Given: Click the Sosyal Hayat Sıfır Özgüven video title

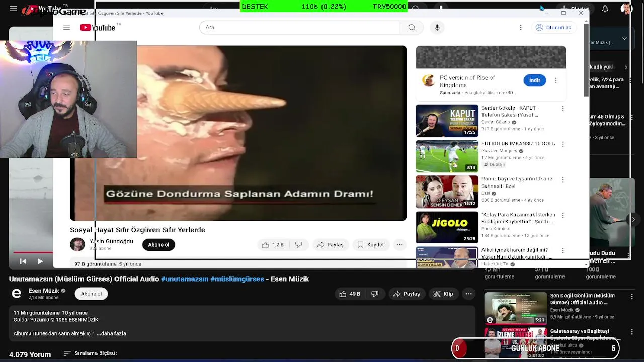Looking at the screenshot, I should (137, 230).
